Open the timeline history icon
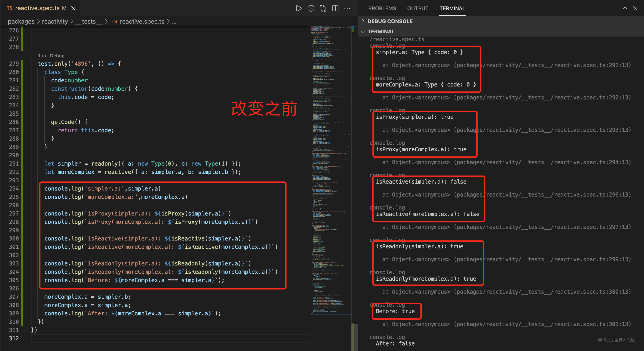The width and height of the screenshot is (644, 351). pos(311,8)
